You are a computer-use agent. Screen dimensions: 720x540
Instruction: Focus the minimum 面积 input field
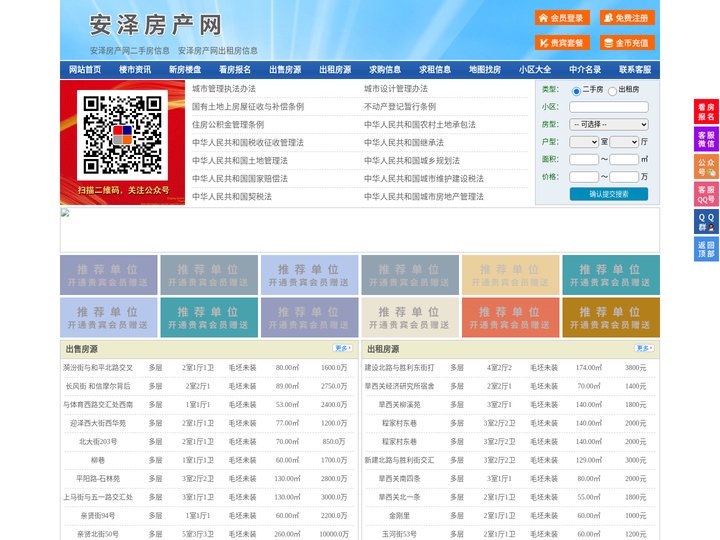point(584,159)
